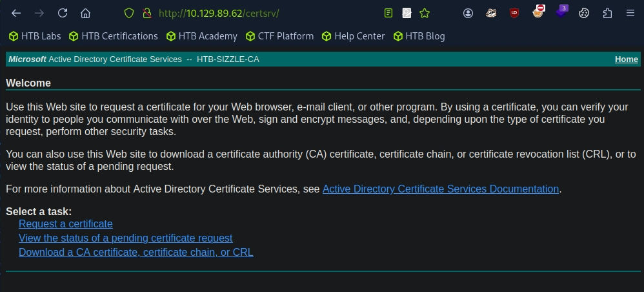
Task: Open the HTB Academy bookmark
Action: pos(202,36)
